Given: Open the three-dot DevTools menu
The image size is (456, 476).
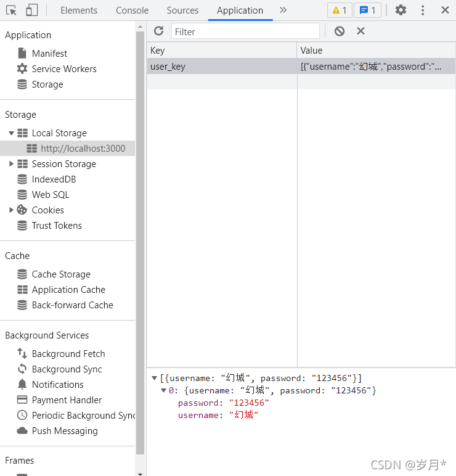Looking at the screenshot, I should 423,10.
